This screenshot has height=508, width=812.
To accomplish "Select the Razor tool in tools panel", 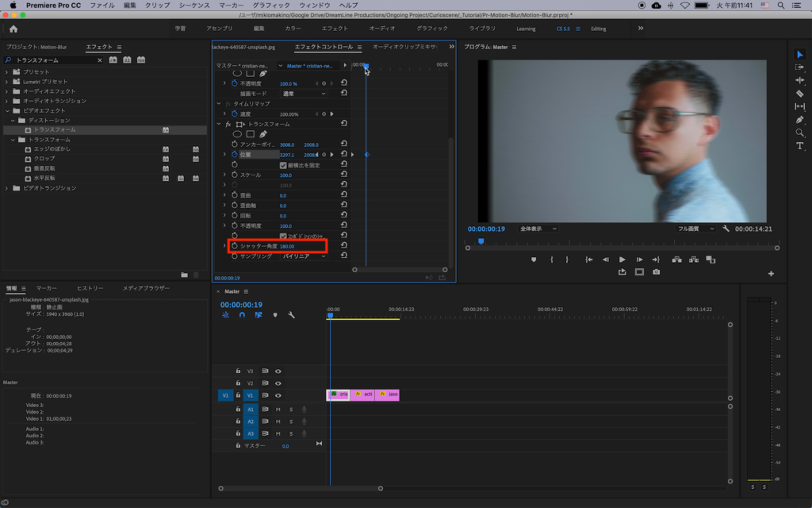I will coord(799,93).
